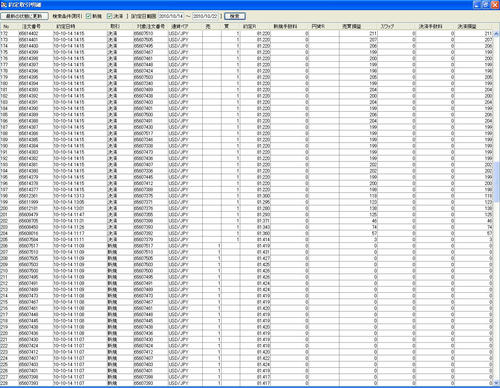The width and height of the screenshot is (500, 388).
Task: Maximize the 約定取引明細 window
Action: [x=486, y=5]
